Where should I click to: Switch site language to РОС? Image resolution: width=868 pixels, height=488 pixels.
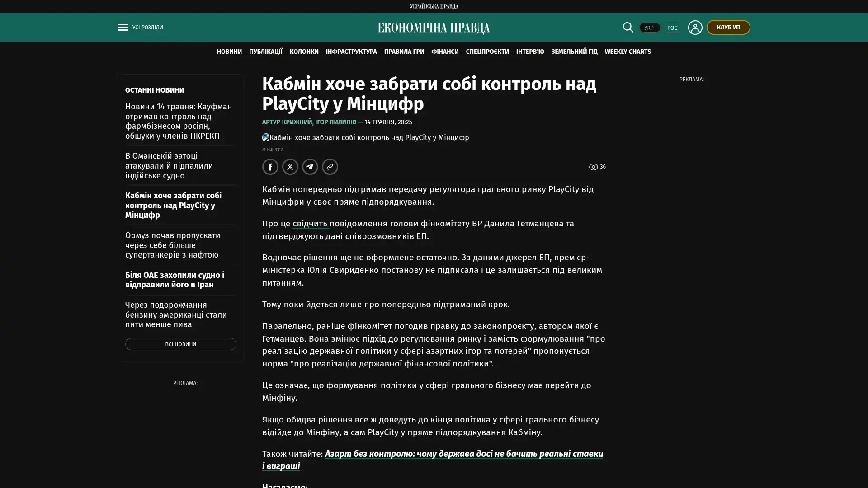[x=672, y=28]
